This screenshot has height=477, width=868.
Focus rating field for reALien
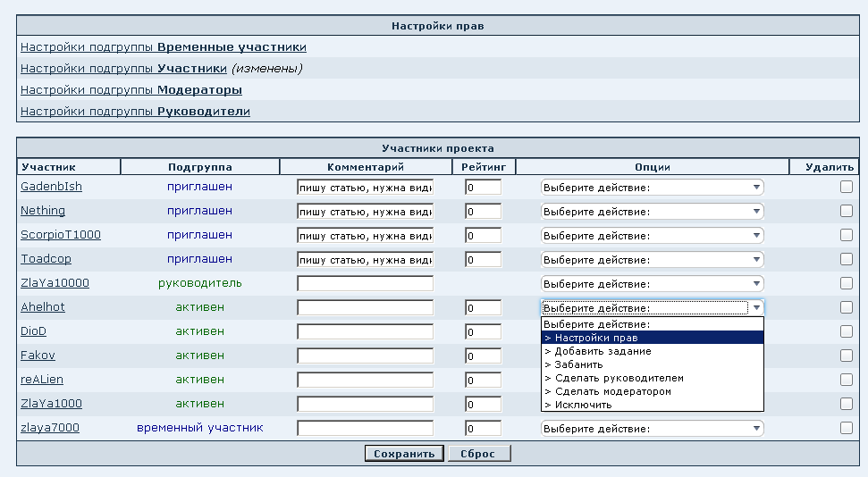point(484,381)
